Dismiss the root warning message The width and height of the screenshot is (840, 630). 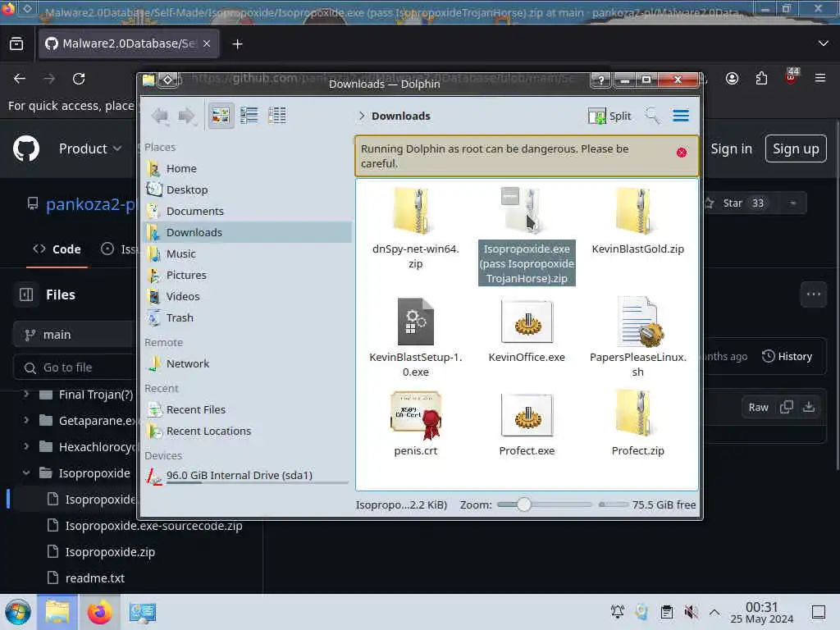pos(682,153)
